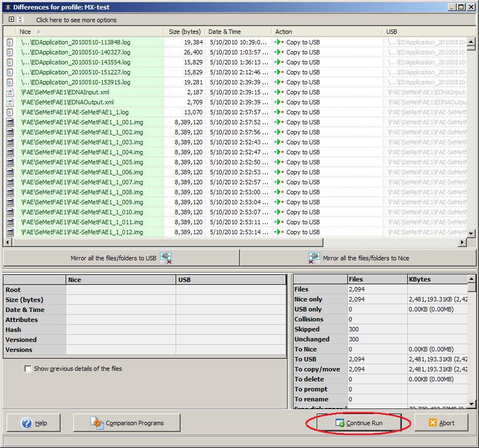Click the EDApplication_20100510-113848.log file icon
Viewport: 479px width, 448px height.
(10, 42)
